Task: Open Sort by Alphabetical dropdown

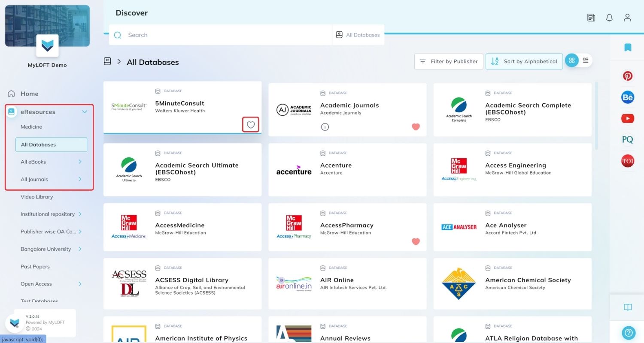Action: click(524, 61)
